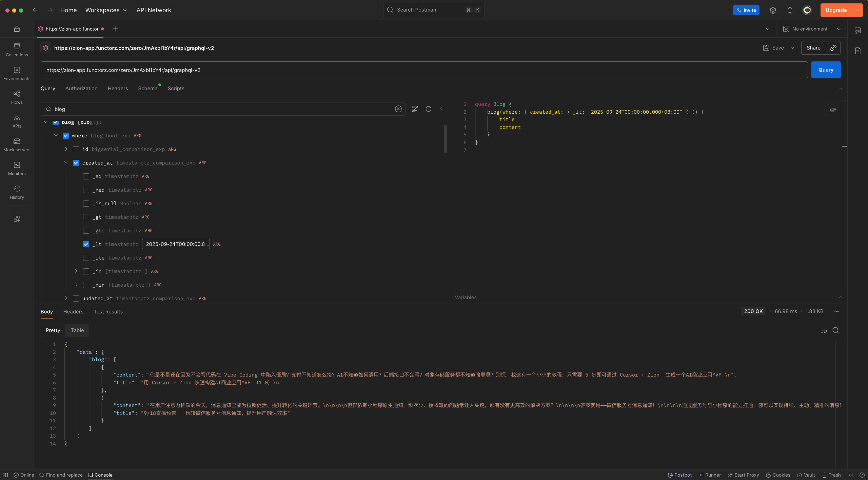Click the _lt timestamp value field
Image resolution: width=868 pixels, height=480 pixels.
pyautogui.click(x=176, y=244)
